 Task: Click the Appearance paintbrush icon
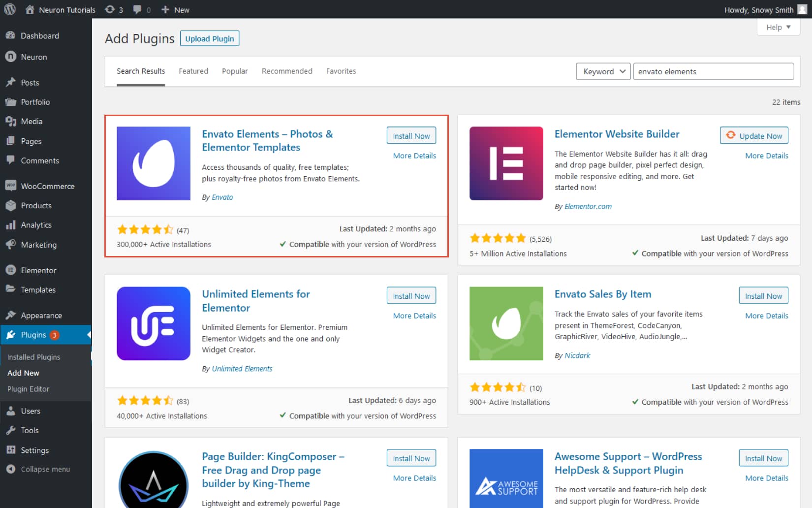tap(11, 315)
